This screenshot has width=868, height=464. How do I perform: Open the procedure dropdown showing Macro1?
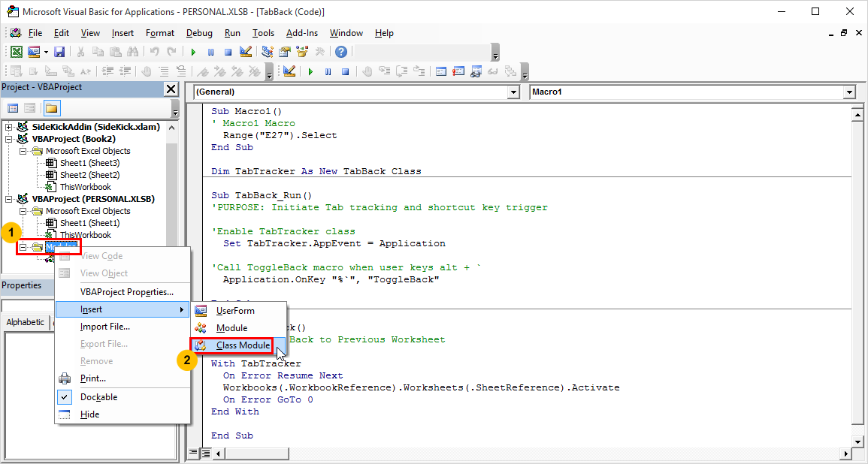point(848,92)
